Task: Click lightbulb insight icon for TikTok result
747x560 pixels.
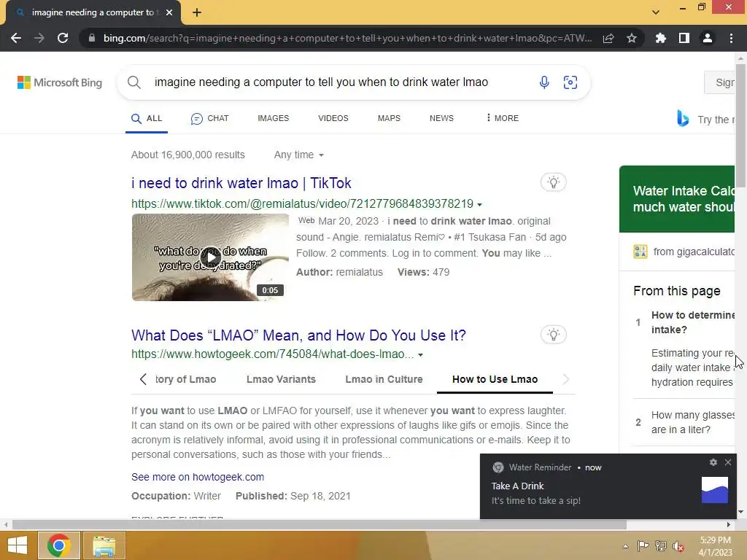Action: point(553,182)
